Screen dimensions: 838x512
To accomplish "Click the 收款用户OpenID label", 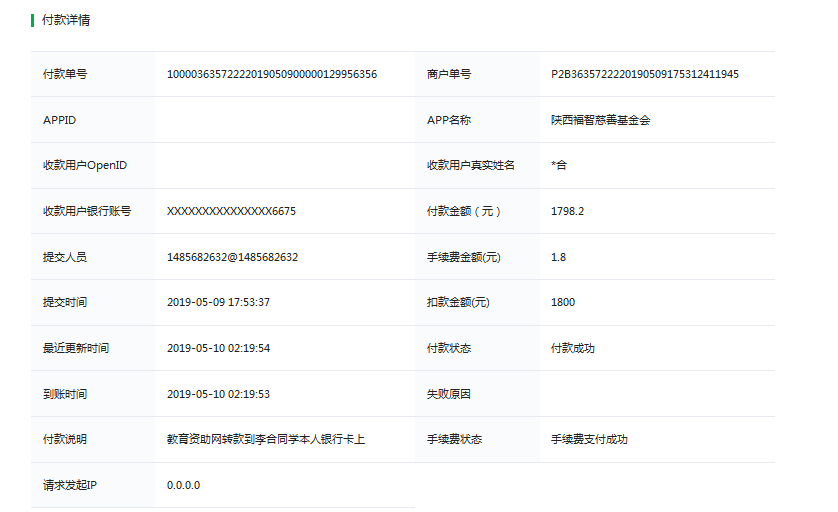I will (x=85, y=165).
